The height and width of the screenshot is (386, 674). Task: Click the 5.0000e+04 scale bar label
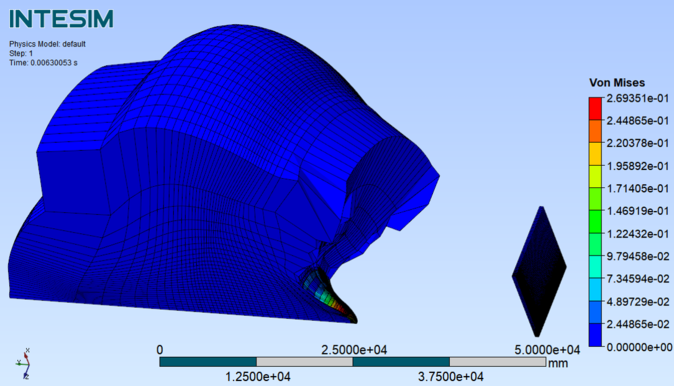pyautogui.click(x=547, y=350)
